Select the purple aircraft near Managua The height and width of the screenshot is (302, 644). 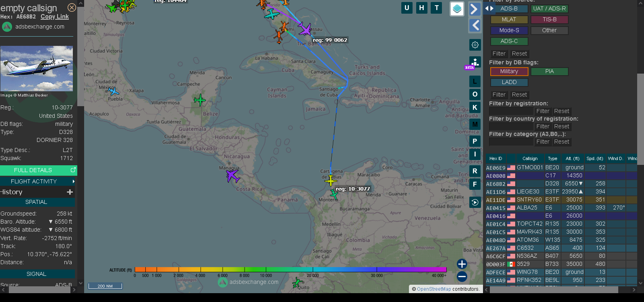(x=232, y=175)
